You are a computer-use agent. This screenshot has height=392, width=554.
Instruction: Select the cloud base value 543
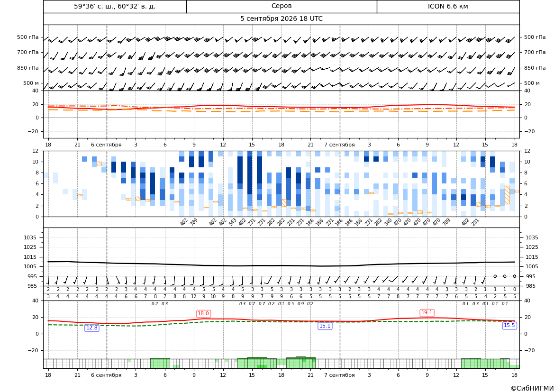(232, 222)
